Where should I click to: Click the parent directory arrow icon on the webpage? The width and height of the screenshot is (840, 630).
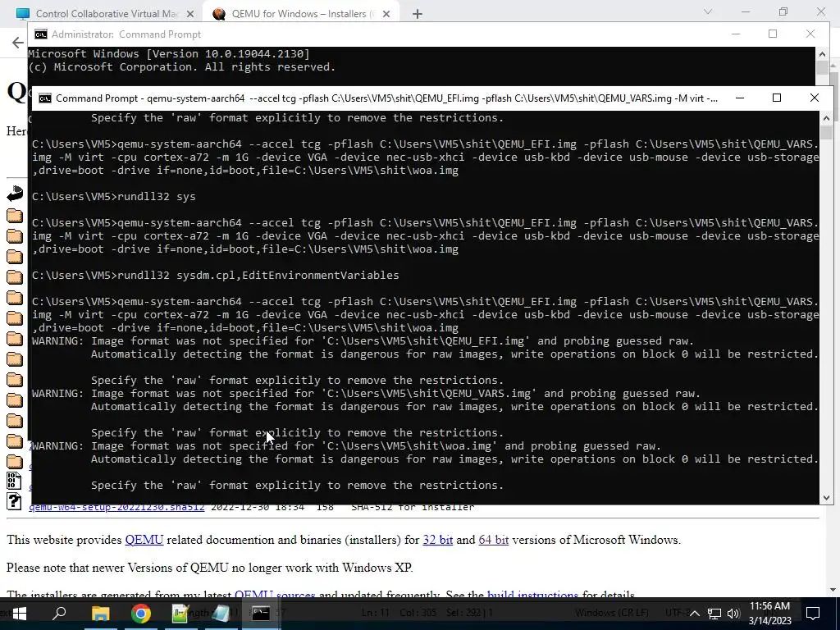[15, 194]
